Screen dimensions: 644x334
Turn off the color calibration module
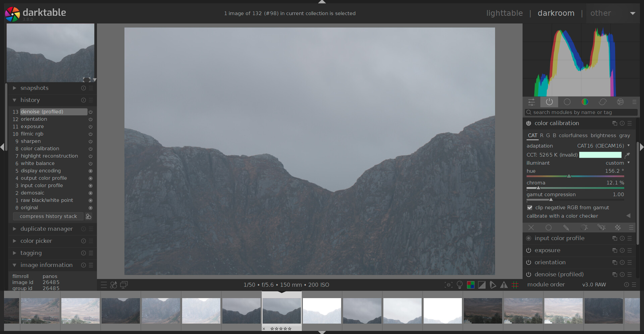tap(529, 123)
